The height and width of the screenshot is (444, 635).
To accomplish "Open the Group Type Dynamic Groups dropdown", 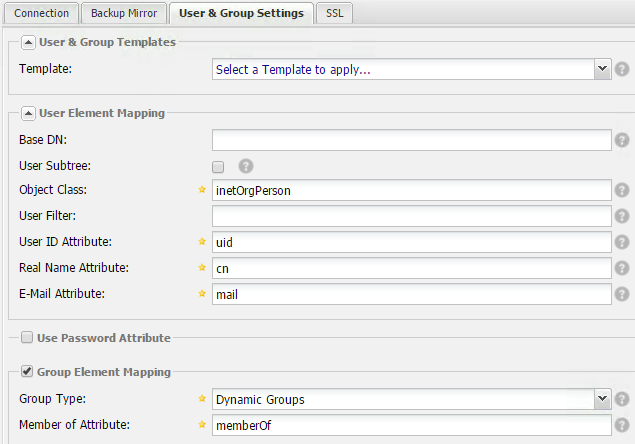I will (x=411, y=399).
